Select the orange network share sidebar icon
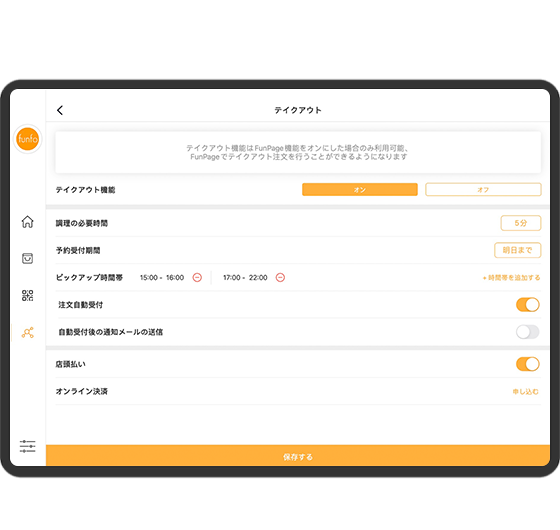Screen dimensions: 560x530 (x=28, y=332)
